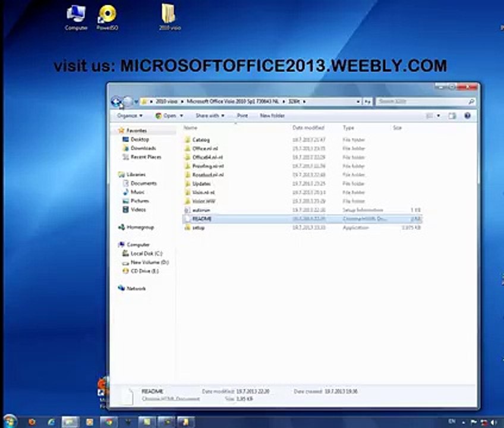This screenshot has width=504, height=428.
Task: Click the Change your view icon
Action: (x=429, y=116)
